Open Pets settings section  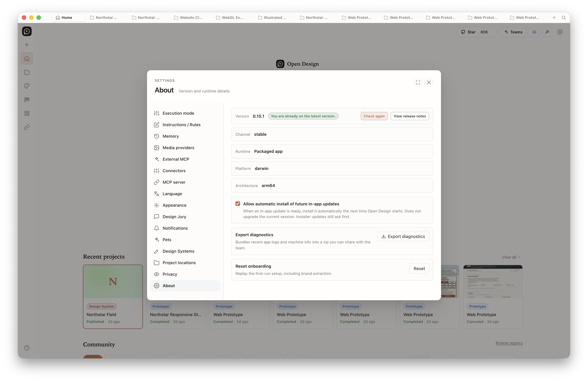185,240
